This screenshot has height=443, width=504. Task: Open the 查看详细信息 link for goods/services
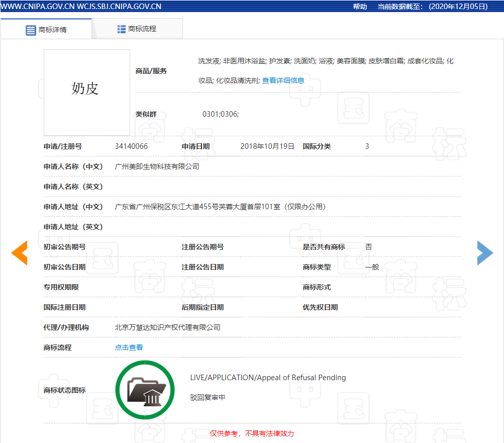point(283,80)
